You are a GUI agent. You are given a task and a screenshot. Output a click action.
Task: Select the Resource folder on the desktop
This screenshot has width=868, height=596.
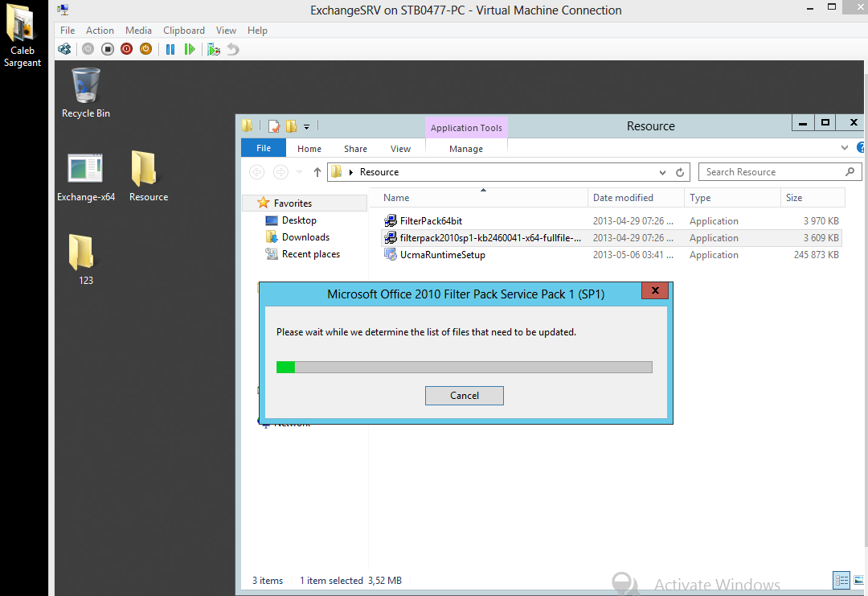click(149, 177)
